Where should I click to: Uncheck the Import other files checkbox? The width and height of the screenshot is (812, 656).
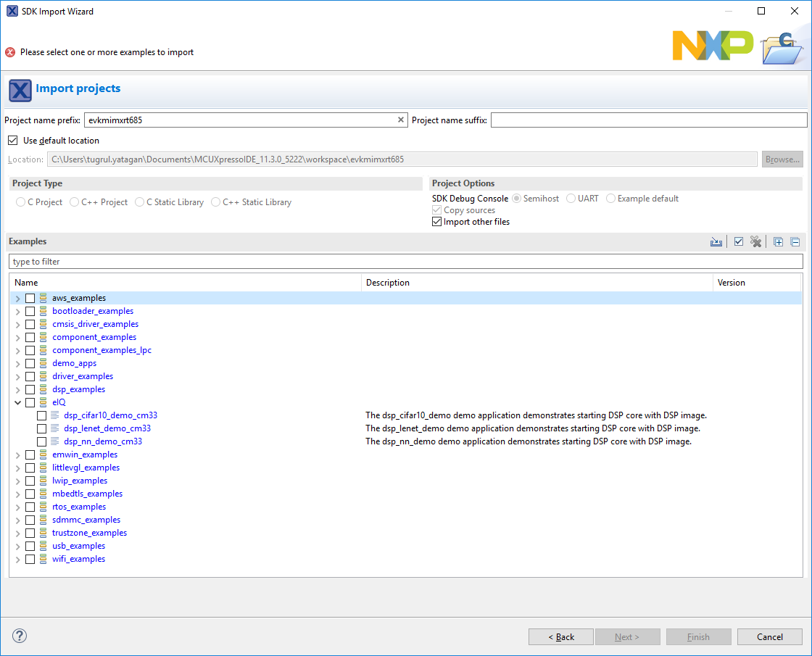click(436, 222)
